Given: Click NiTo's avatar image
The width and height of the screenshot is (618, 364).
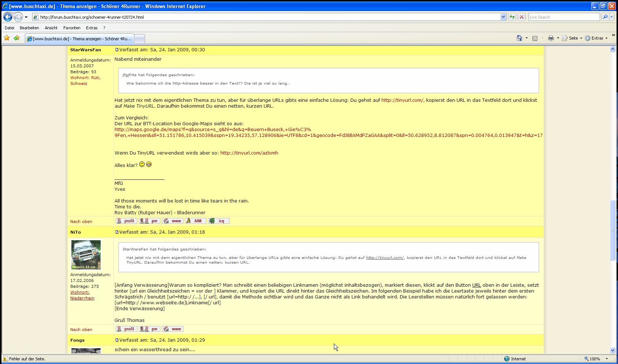Looking at the screenshot, I should pyautogui.click(x=86, y=255).
